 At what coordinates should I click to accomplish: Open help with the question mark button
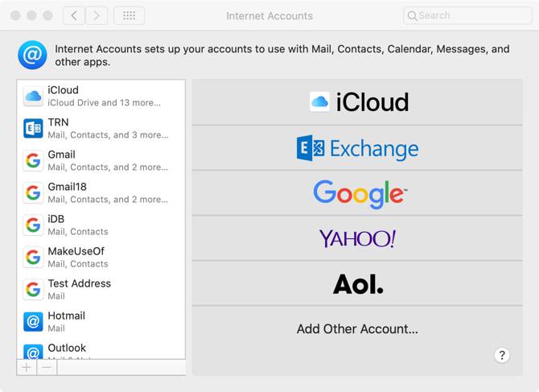(x=502, y=355)
